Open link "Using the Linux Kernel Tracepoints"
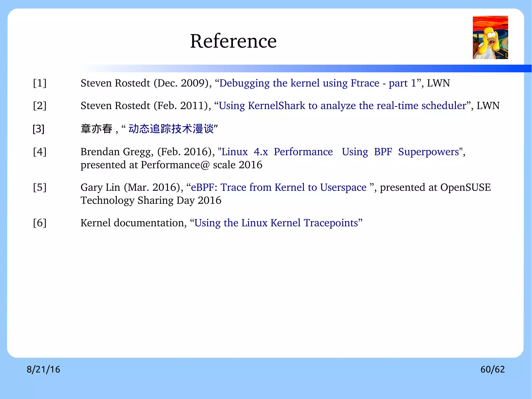532x399 pixels. click(276, 223)
